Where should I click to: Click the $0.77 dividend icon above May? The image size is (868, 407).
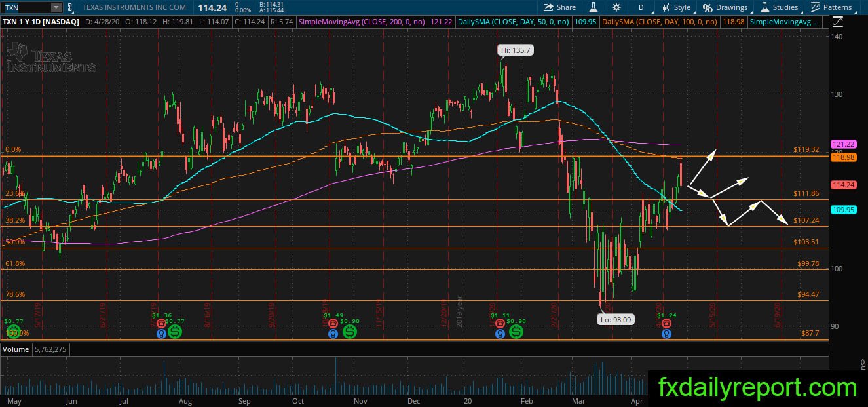click(13, 332)
